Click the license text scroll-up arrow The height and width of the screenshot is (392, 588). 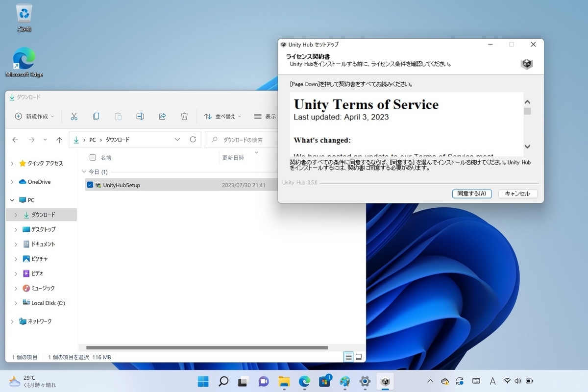[x=527, y=102]
